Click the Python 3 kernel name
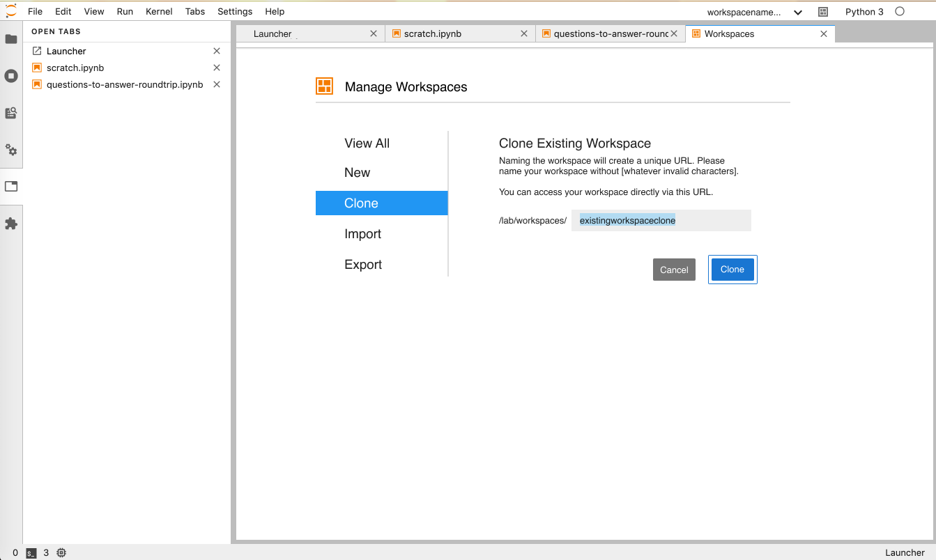Image resolution: width=936 pixels, height=560 pixels. pos(864,12)
